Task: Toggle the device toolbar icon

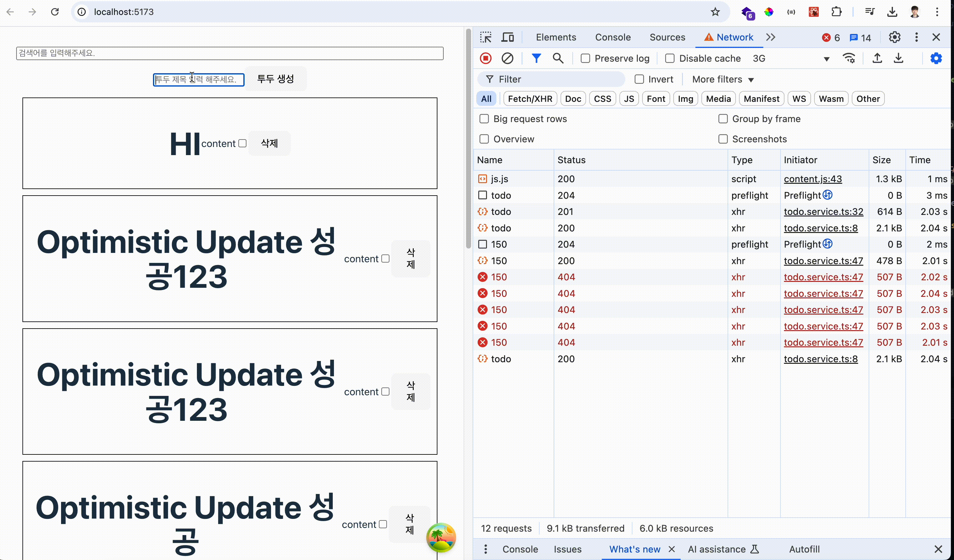Action: (508, 37)
